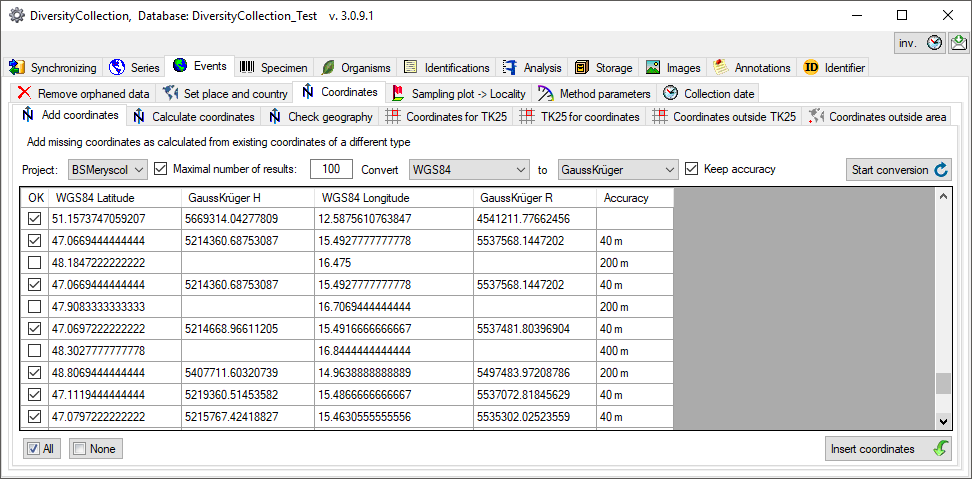The image size is (972, 479).
Task: Click the Collection date clock icon
Action: (x=670, y=94)
